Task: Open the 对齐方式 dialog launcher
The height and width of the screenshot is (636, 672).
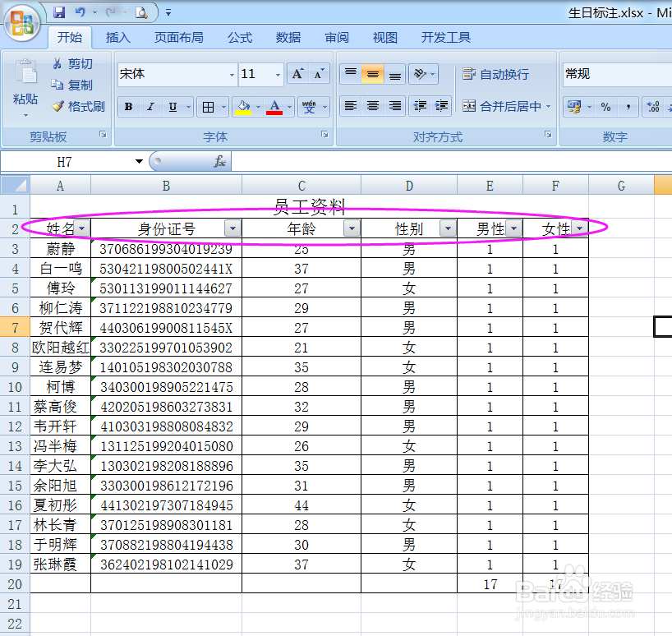Action: tap(548, 135)
